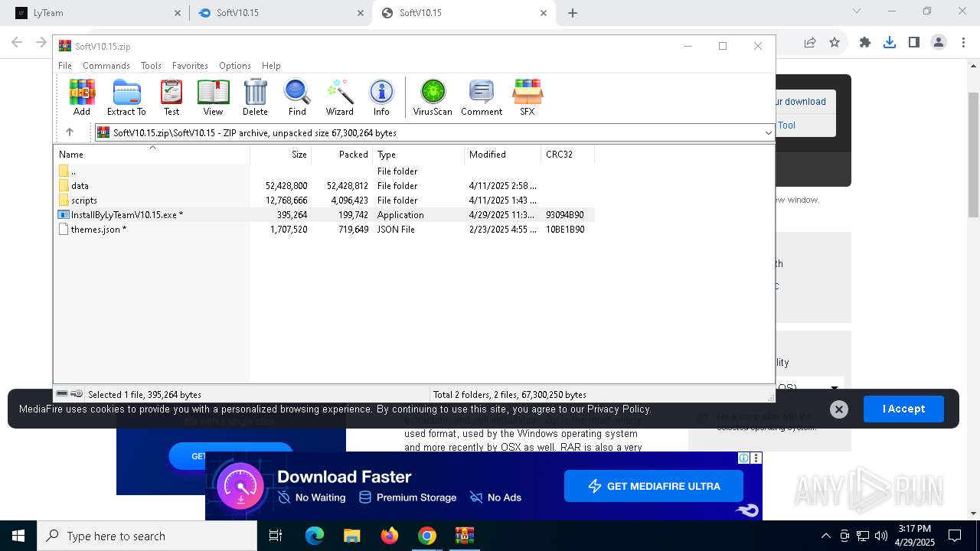The image size is (980, 551).
Task: Select the parent folder '..' row
Action: pos(325,171)
